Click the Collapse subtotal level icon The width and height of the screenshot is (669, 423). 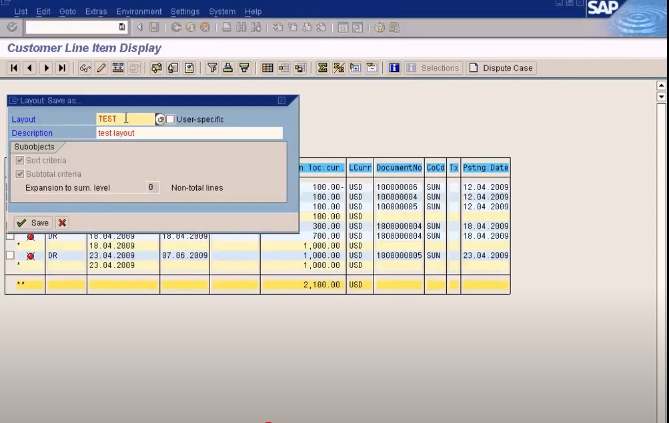pyautogui.click(x=371, y=68)
